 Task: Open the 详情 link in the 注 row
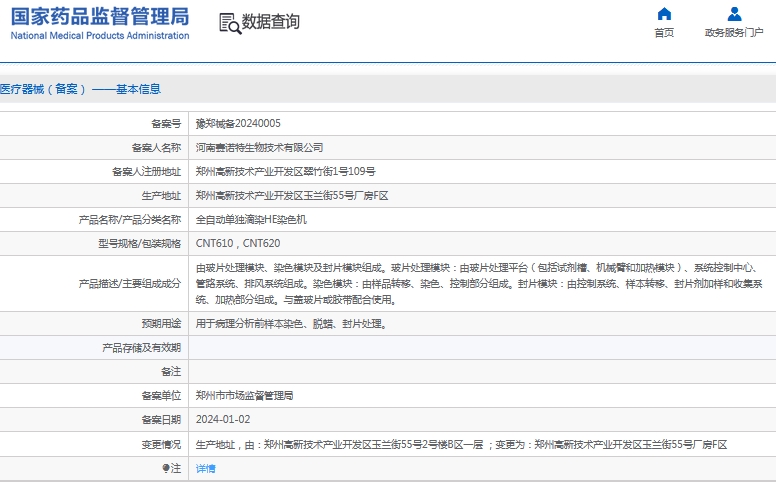(x=205, y=469)
